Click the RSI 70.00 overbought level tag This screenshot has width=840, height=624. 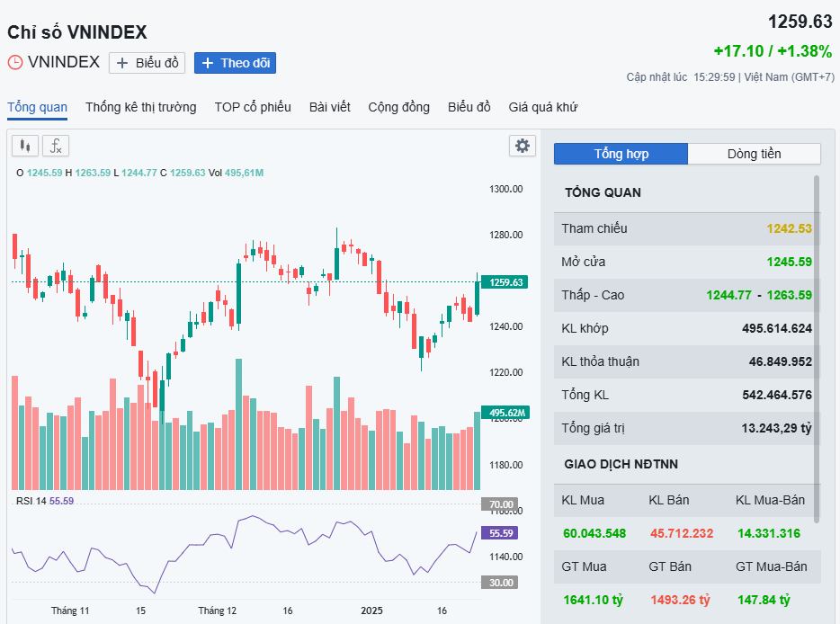coord(498,504)
